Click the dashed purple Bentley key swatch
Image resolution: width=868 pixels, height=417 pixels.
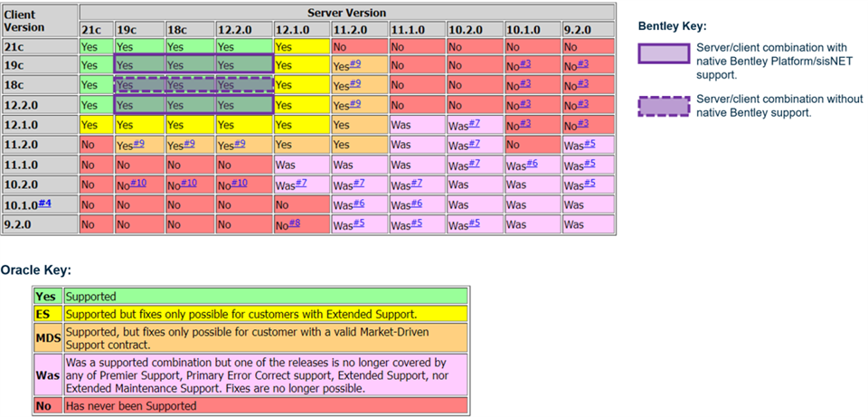664,107
